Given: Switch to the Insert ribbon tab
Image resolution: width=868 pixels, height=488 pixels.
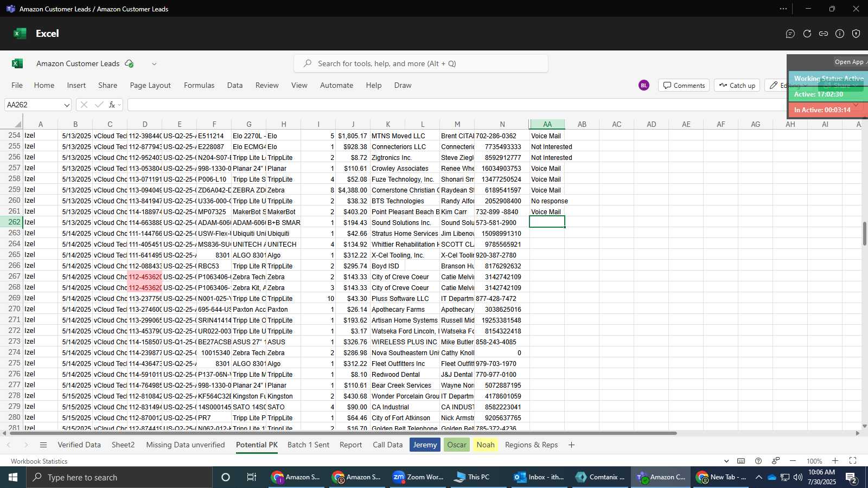Looking at the screenshot, I should (x=76, y=85).
